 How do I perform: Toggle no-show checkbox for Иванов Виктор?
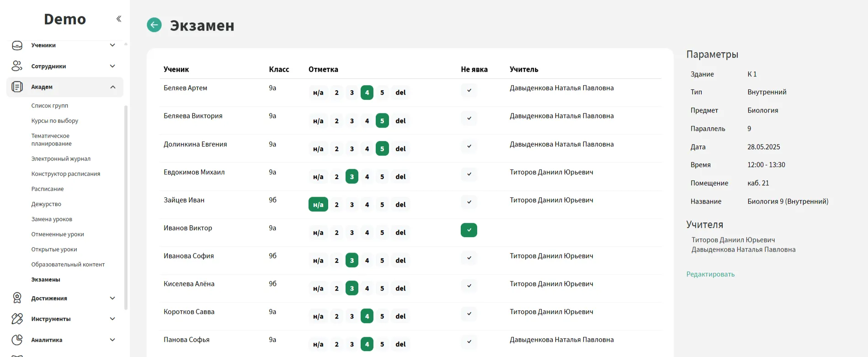click(x=469, y=230)
